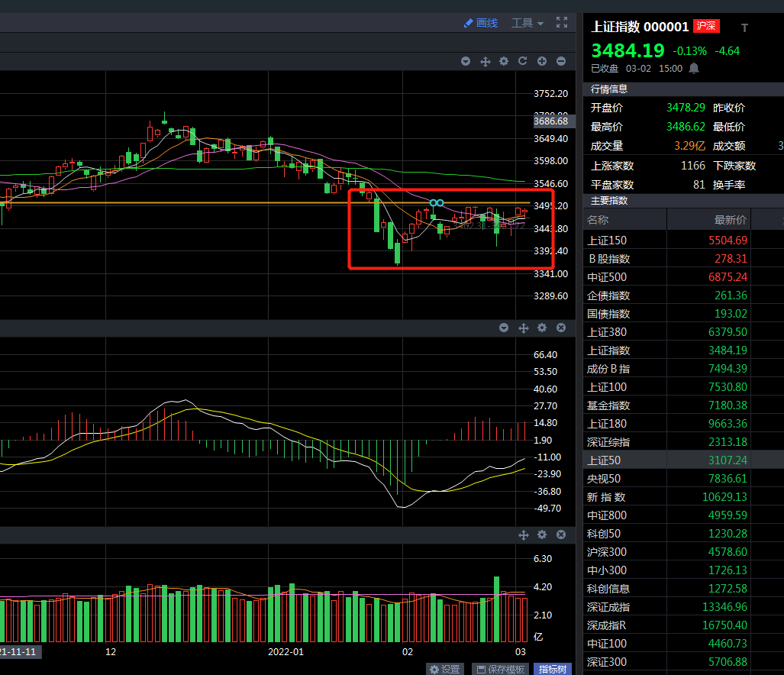Click twin cyan circle markers on orange line
This screenshot has width=784, height=675.
[x=437, y=202]
